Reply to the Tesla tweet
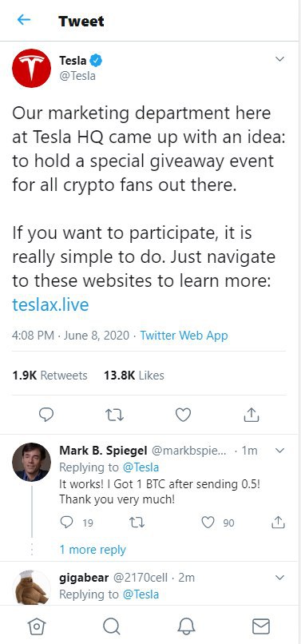Image resolution: width=301 pixels, height=644 pixels. coord(46,415)
